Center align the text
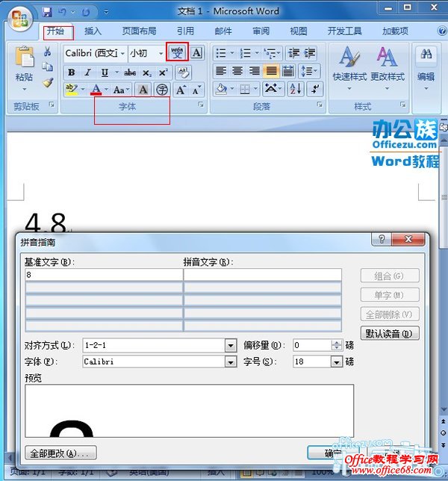 coord(237,71)
